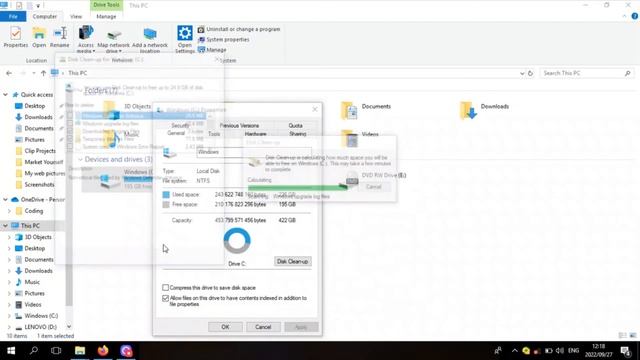Close the Windows (C:) Properties dialog

[315, 109]
